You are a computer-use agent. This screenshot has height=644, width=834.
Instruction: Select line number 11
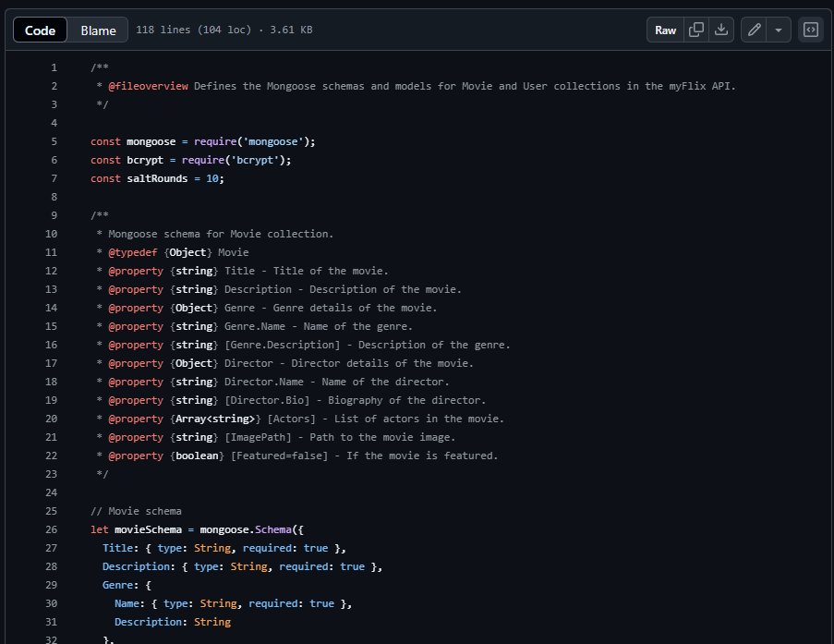click(51, 252)
